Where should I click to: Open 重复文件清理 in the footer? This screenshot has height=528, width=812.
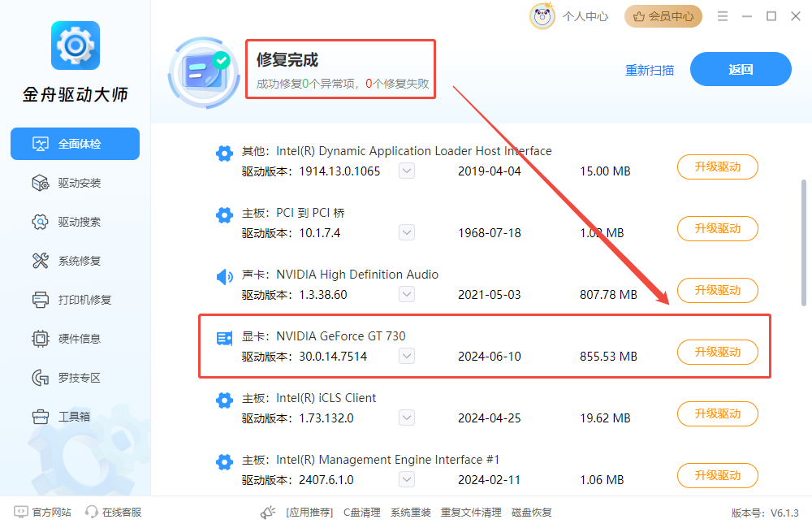point(471,513)
